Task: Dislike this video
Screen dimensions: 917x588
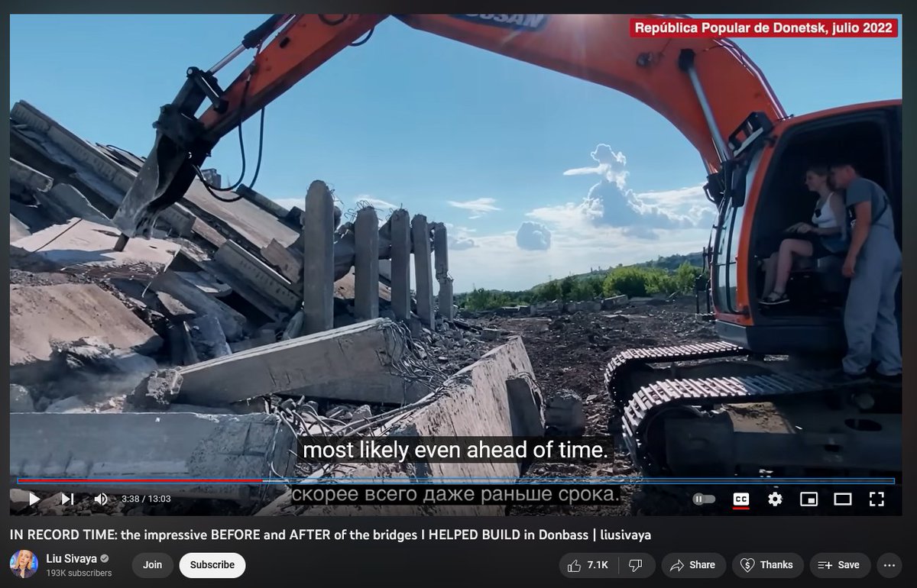Action: [x=635, y=565]
